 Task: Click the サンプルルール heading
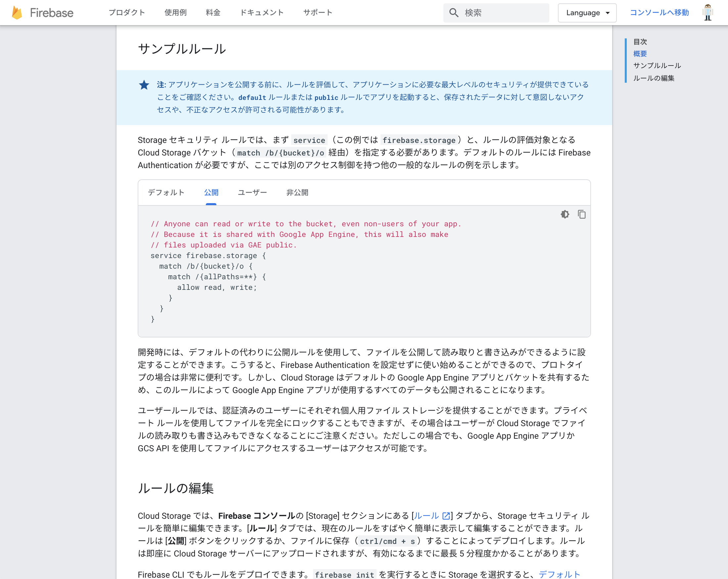[182, 49]
